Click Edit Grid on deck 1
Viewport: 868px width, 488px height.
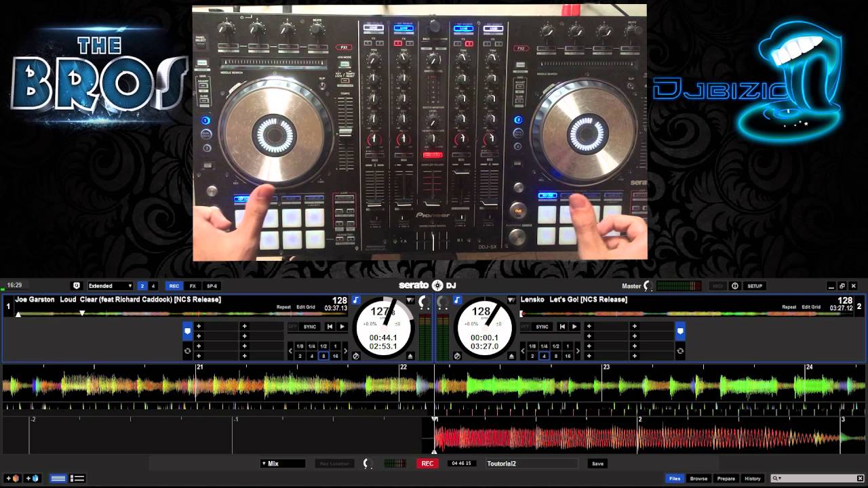click(306, 307)
